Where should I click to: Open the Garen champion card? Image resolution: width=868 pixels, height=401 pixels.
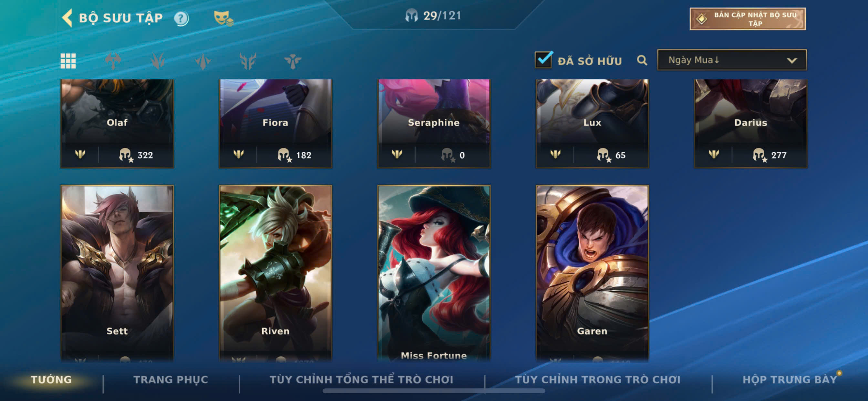[592, 273]
